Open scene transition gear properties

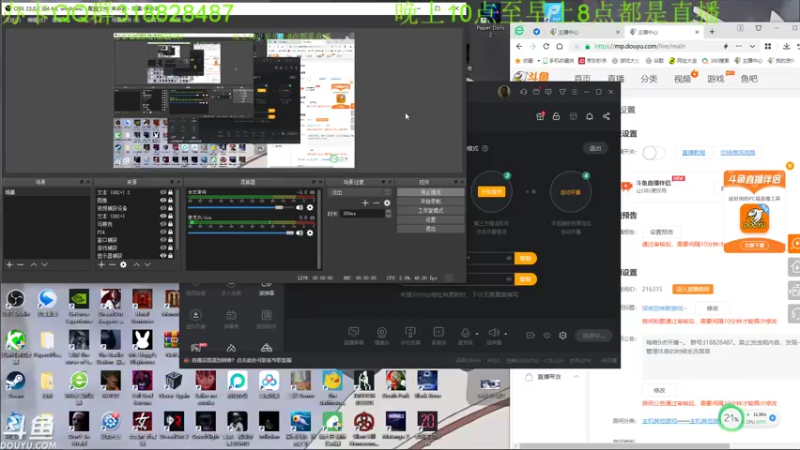click(x=387, y=203)
